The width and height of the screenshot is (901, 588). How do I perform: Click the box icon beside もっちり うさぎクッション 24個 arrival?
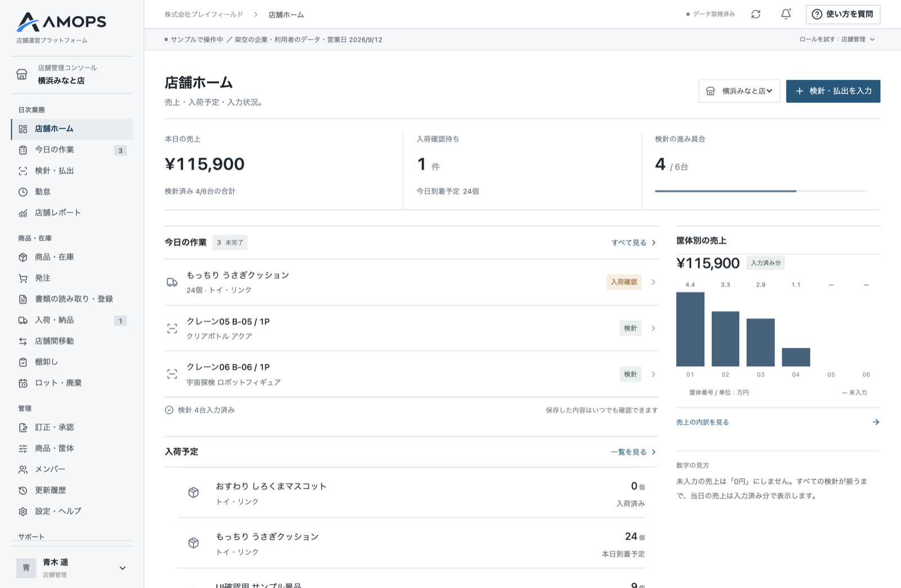coord(193,543)
